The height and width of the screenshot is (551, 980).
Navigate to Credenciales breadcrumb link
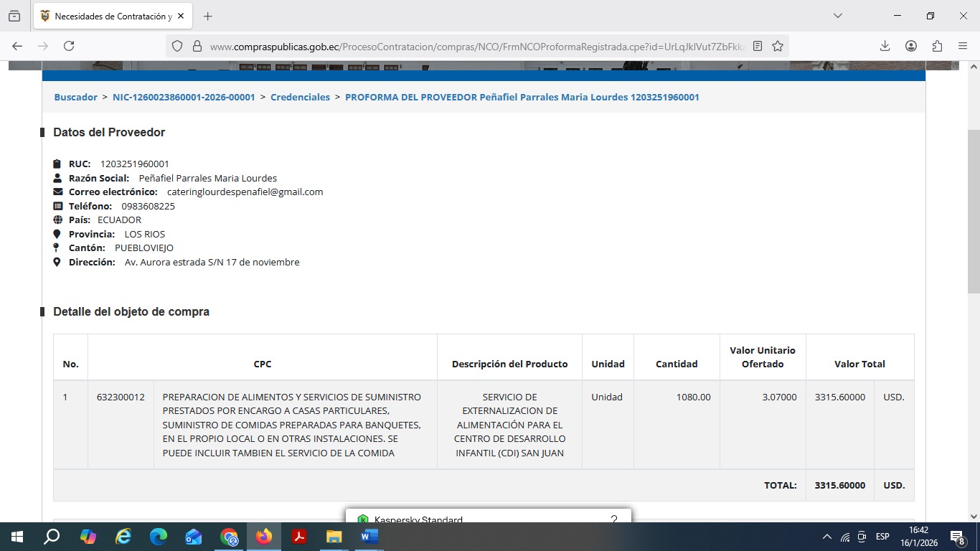point(300,97)
